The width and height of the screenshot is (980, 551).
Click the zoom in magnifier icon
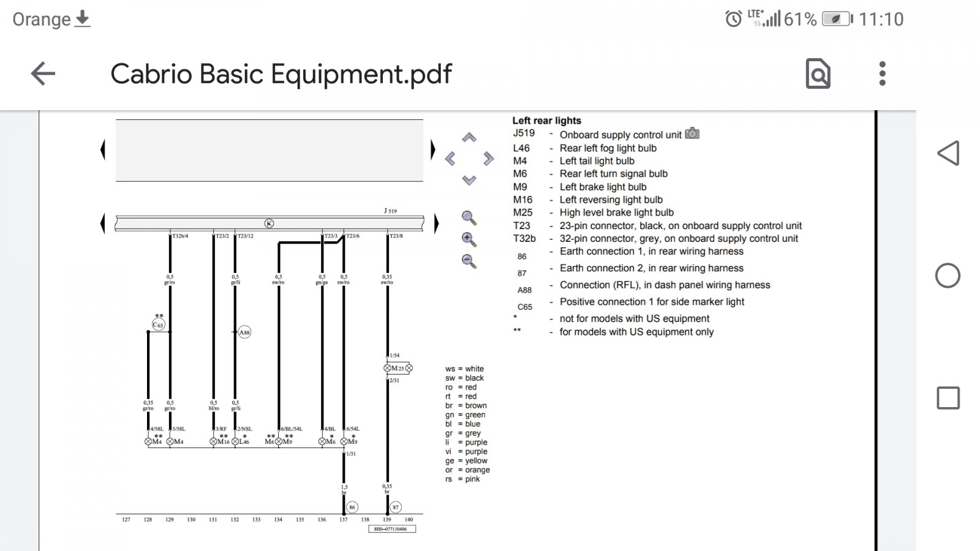469,239
